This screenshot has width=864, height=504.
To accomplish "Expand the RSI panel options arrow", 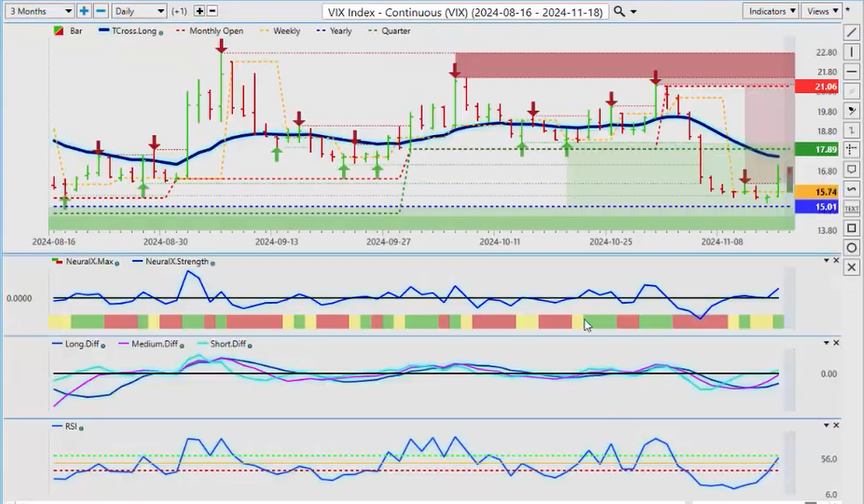I will click(x=824, y=425).
